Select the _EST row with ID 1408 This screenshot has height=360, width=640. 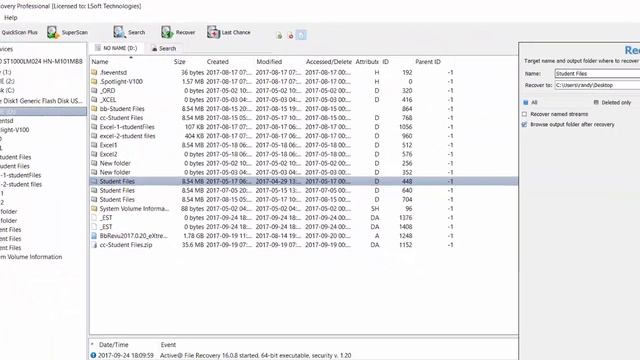pyautogui.click(x=304, y=227)
